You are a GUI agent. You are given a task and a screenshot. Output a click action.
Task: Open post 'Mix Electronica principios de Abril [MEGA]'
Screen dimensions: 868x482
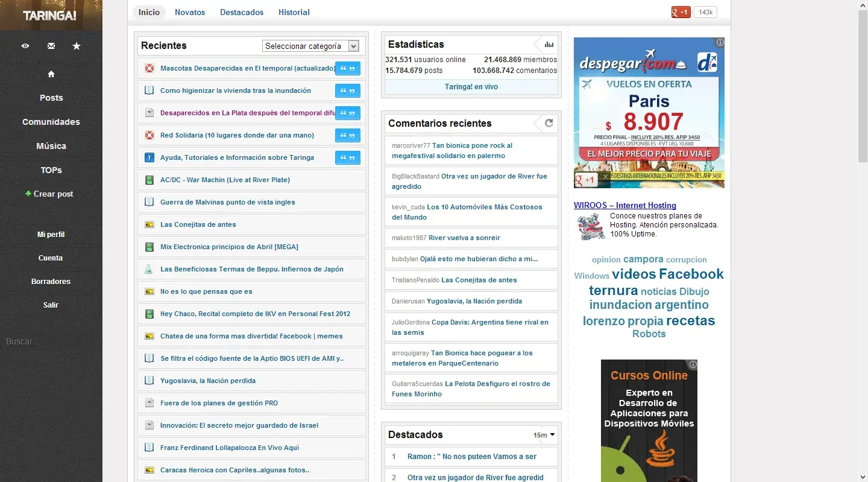point(229,247)
